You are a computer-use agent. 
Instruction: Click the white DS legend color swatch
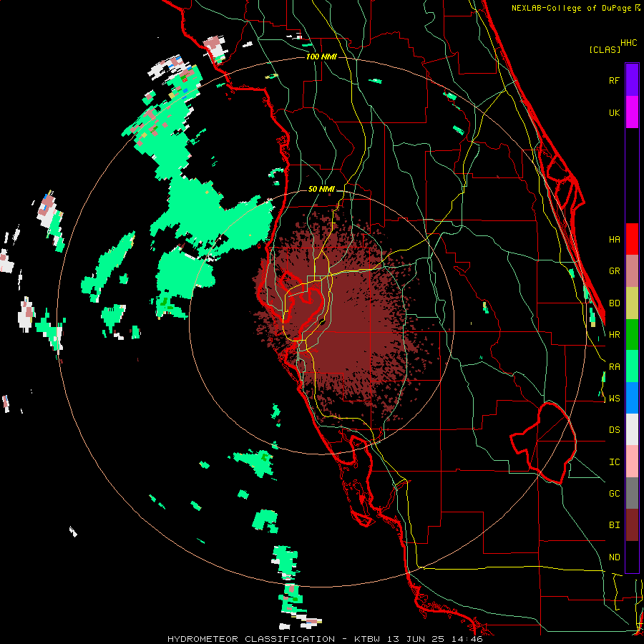[632, 429]
